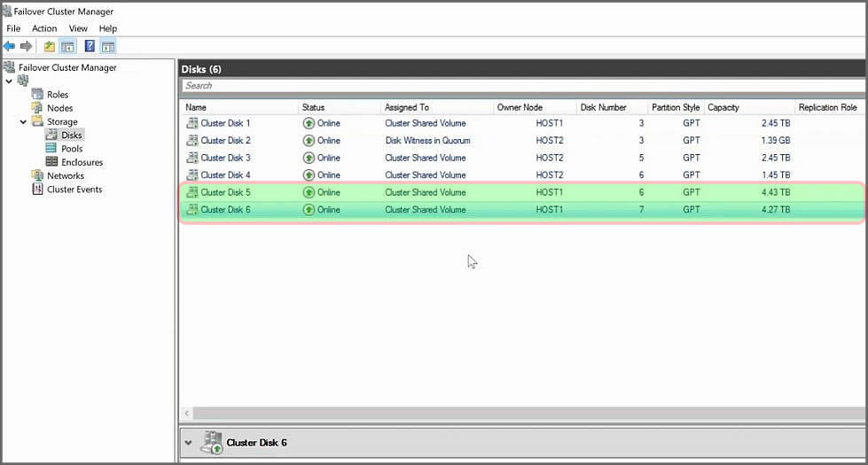Screen dimensions: 868x465
Task: Click Online status icon for Cluster Disk 2
Action: point(309,141)
